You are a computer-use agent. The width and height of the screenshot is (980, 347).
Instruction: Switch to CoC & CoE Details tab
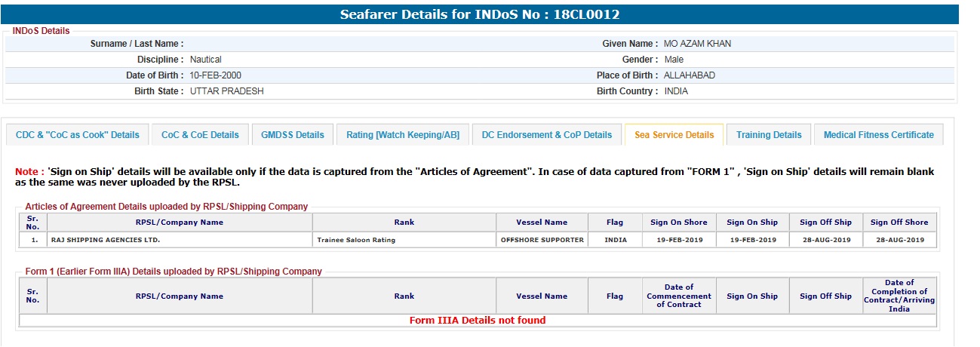point(200,135)
